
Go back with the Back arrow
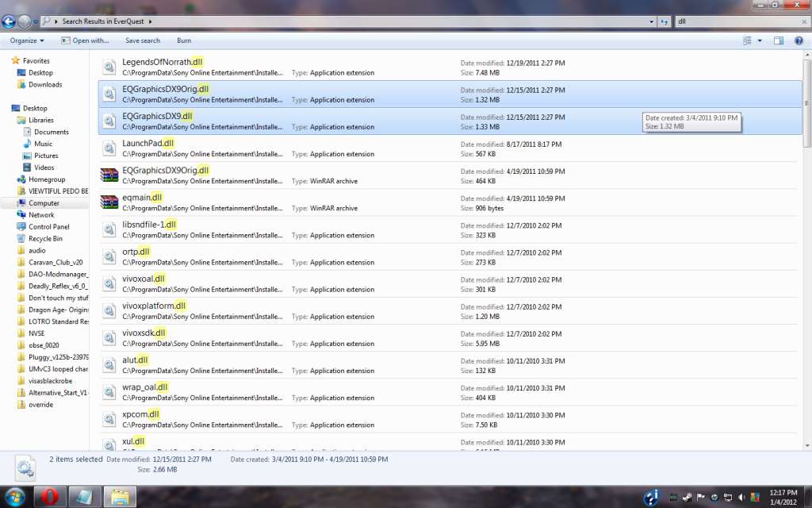(9, 21)
